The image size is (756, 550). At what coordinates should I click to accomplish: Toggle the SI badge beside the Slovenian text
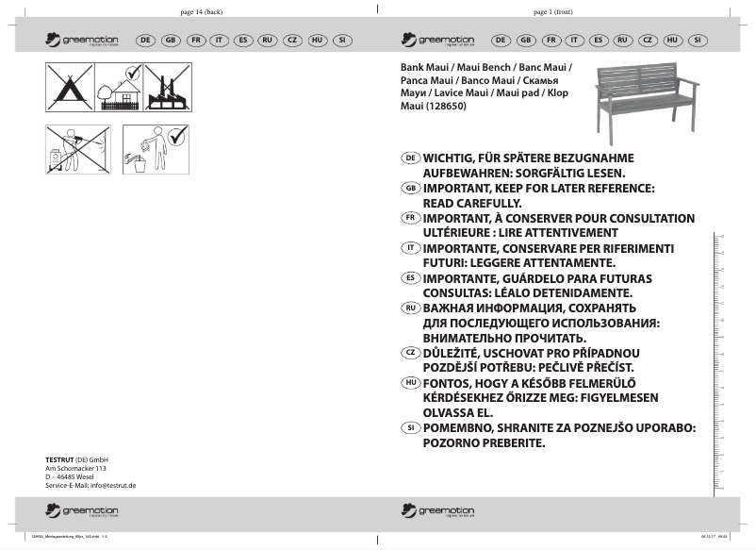pyautogui.click(x=409, y=426)
